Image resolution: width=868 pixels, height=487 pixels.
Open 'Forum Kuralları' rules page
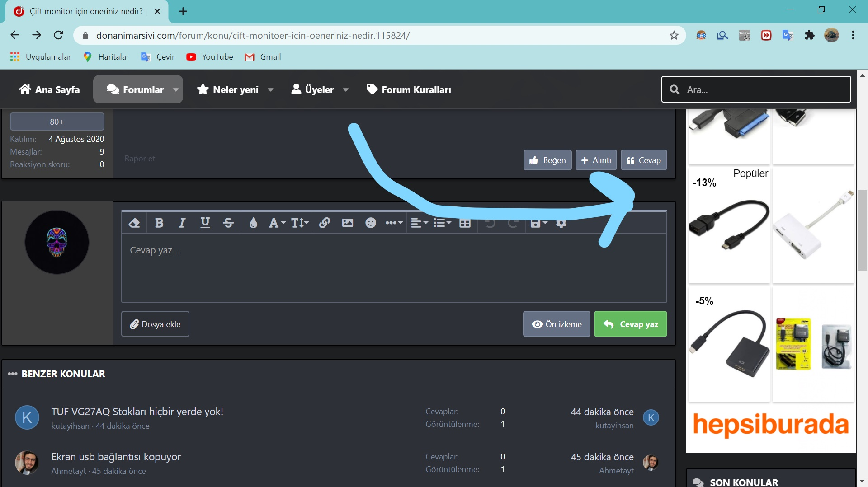(x=408, y=89)
